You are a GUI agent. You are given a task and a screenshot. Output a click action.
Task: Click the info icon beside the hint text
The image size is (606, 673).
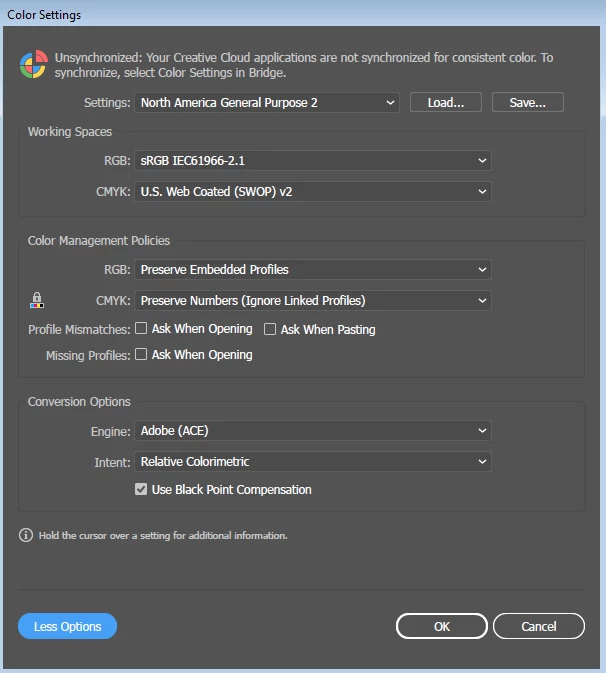(x=26, y=535)
